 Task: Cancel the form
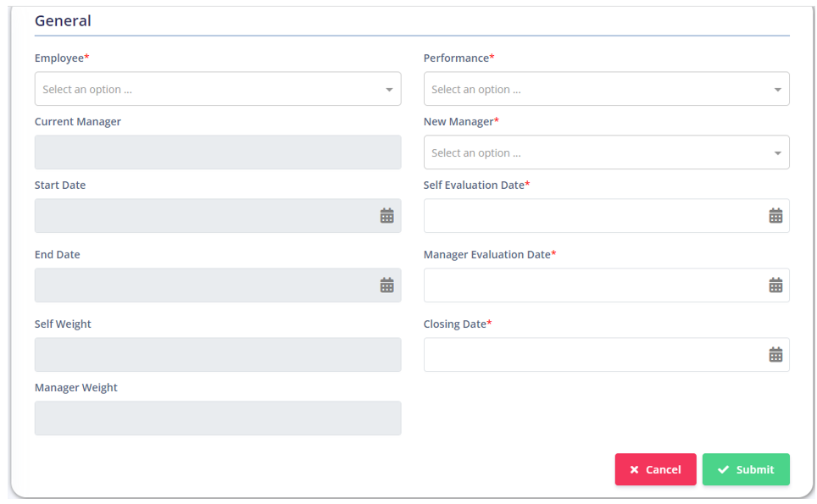click(655, 469)
